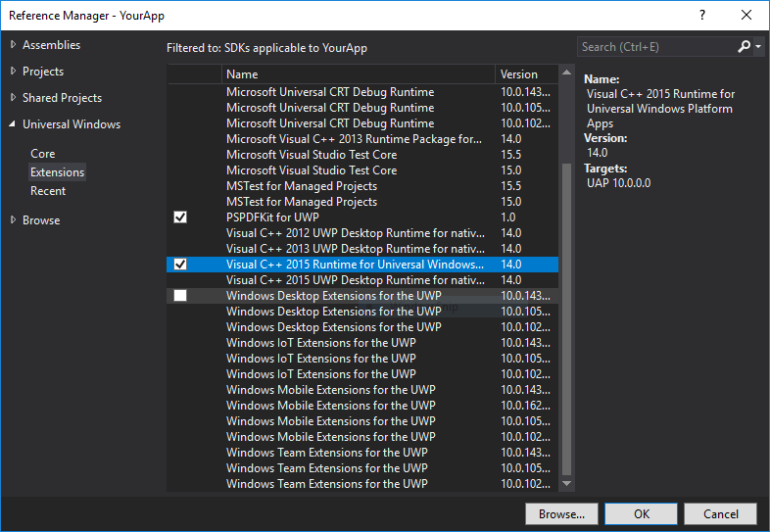Image resolution: width=770 pixels, height=532 pixels.
Task: Expand the Shared Projects node
Action: [13, 98]
